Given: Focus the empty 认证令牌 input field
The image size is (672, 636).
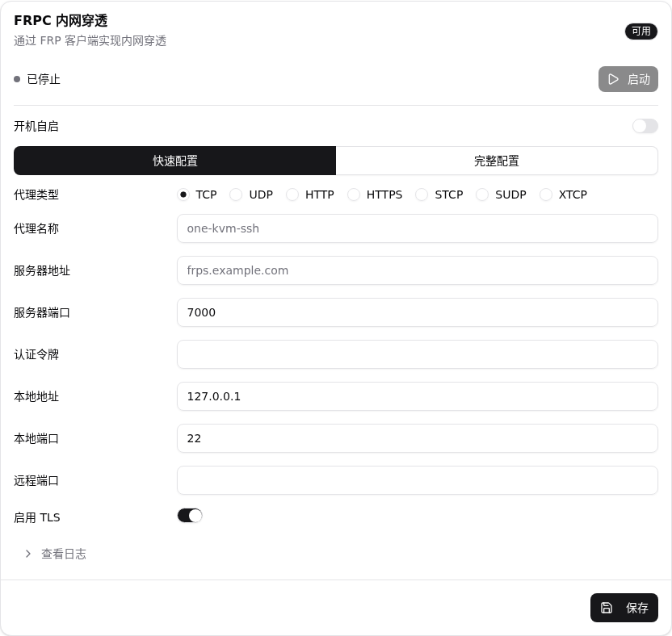Looking at the screenshot, I should [x=418, y=354].
